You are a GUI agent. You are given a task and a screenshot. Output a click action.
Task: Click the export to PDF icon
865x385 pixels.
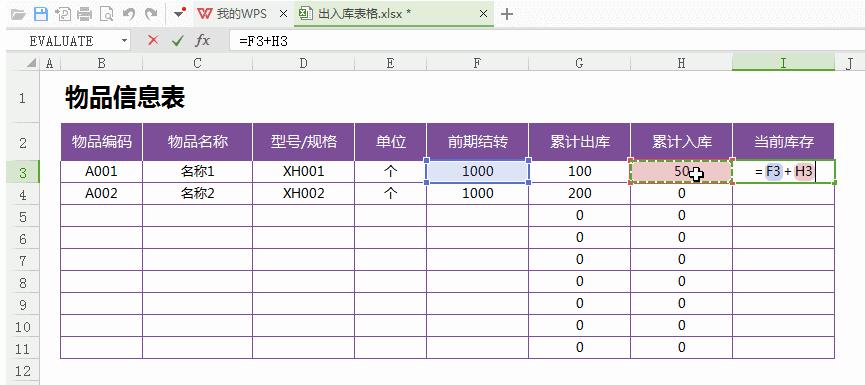[63, 14]
